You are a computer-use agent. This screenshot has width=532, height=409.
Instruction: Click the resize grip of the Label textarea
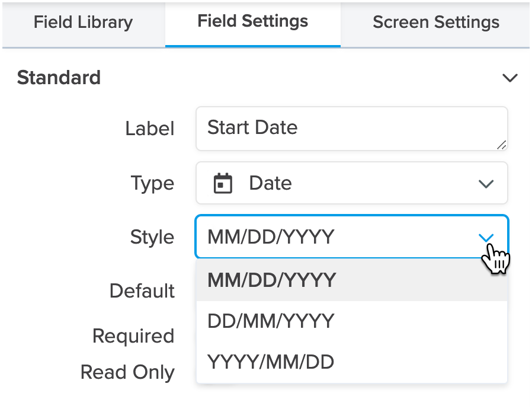502,145
